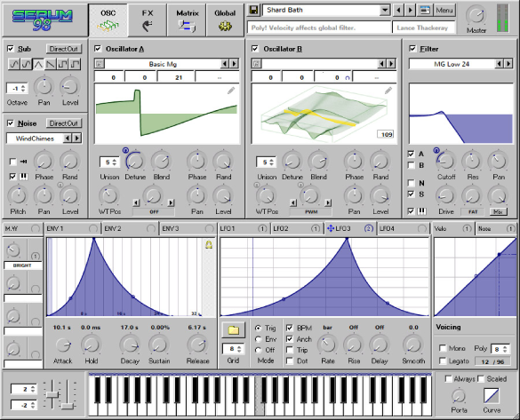Open the Shard Bath preset dropdown

pyautogui.click(x=384, y=11)
